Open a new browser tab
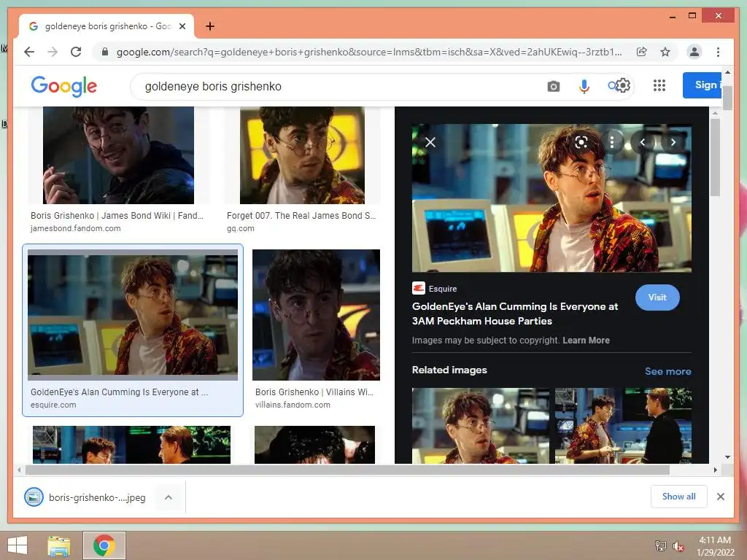 pos(209,26)
